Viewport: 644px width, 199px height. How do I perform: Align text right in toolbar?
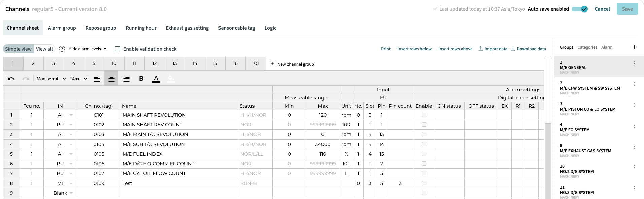click(126, 79)
